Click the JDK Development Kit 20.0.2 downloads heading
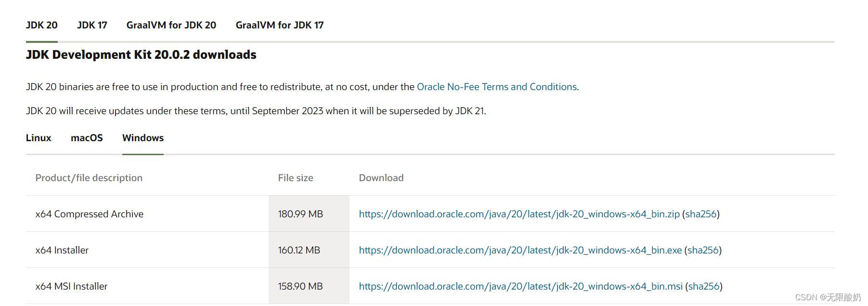This screenshot has width=868, height=306. point(141,54)
